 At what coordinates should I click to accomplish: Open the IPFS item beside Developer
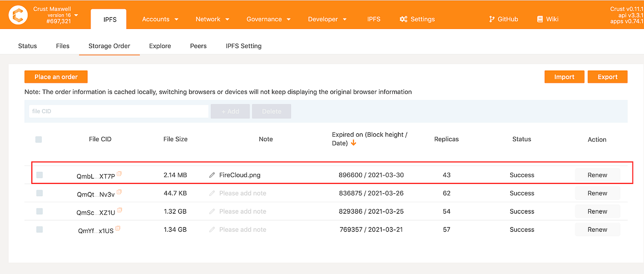click(x=374, y=19)
